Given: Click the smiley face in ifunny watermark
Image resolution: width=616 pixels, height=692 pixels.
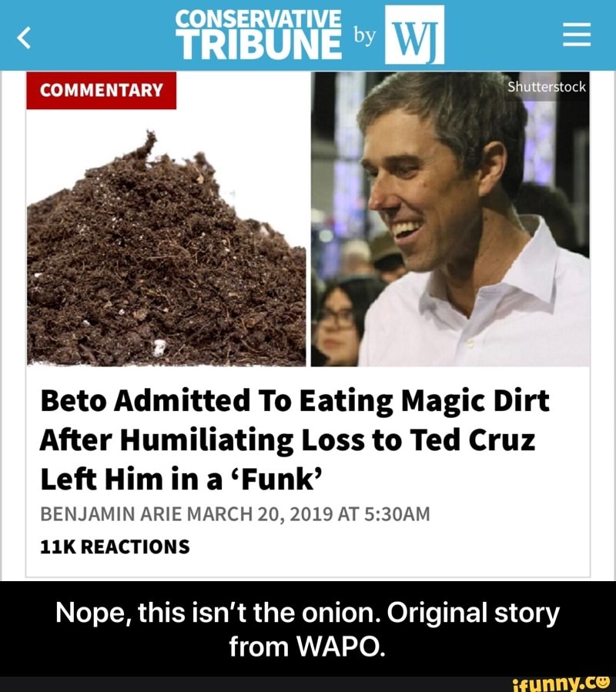Looking at the screenshot, I should (601, 679).
